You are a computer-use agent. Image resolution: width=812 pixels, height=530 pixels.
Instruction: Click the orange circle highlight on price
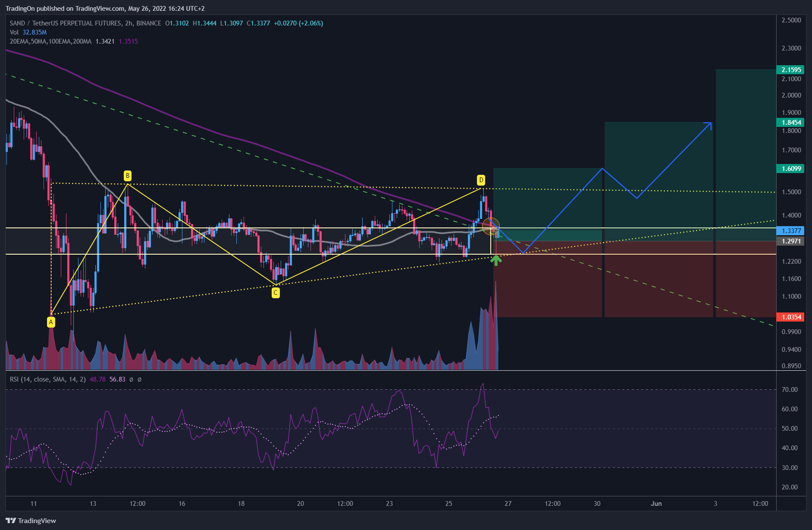click(x=491, y=227)
